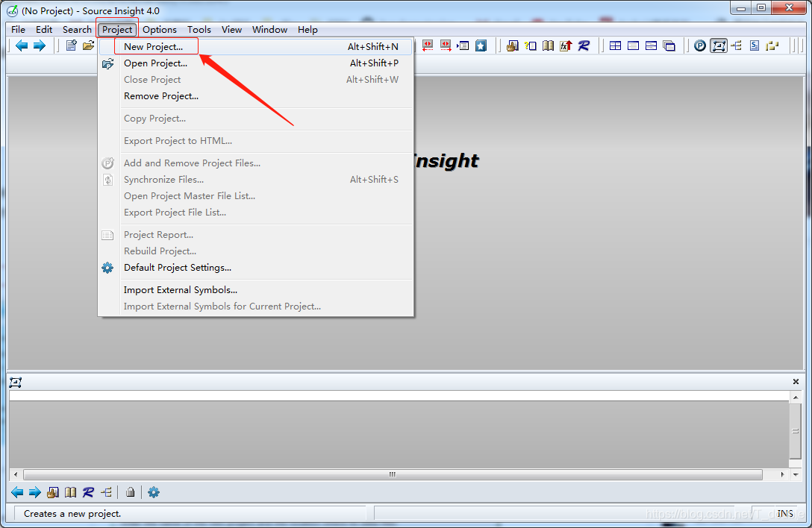
Task: Close the Context Window panel with X
Action: tap(796, 382)
